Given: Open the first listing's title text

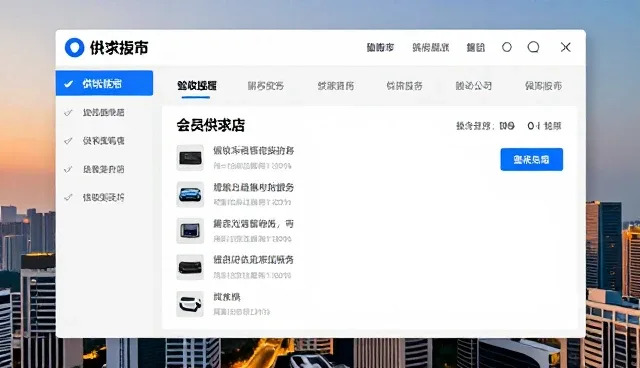Looking at the screenshot, I should (x=253, y=151).
